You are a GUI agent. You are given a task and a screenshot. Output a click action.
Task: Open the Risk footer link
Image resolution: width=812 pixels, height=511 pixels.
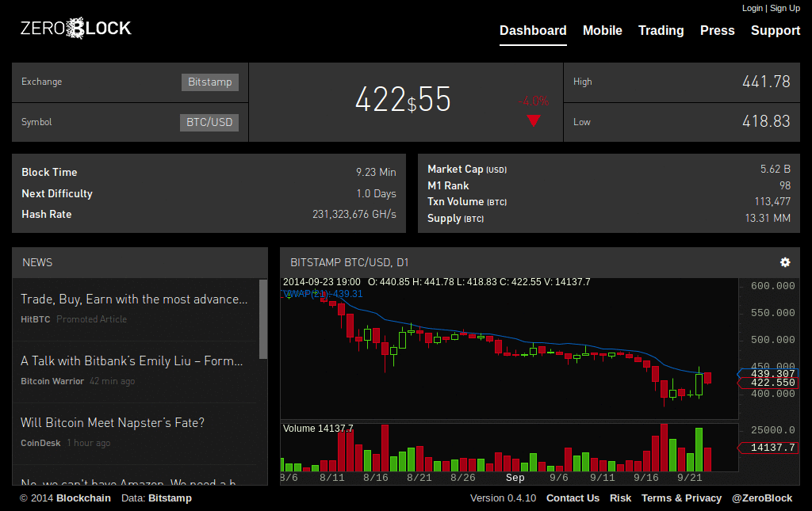pos(620,498)
